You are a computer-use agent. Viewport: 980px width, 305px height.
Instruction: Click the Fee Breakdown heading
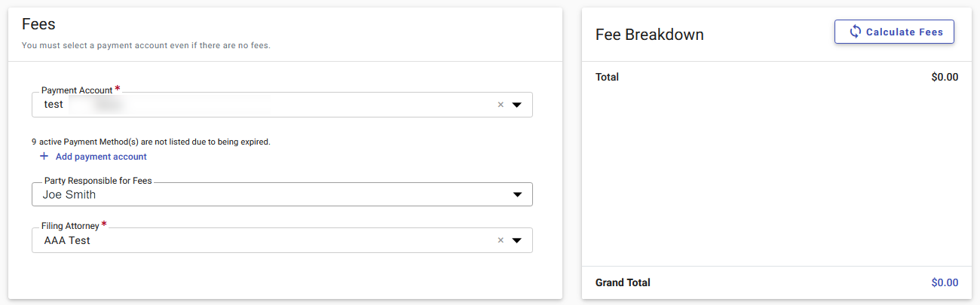650,35
